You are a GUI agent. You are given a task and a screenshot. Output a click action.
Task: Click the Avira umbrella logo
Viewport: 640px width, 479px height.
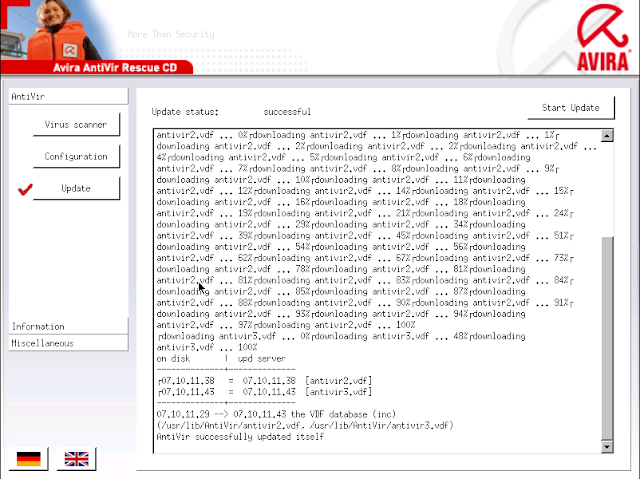click(x=603, y=38)
